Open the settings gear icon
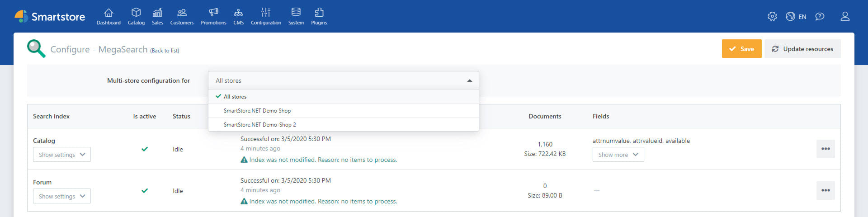Image resolution: width=868 pixels, height=217 pixels. 772,17
